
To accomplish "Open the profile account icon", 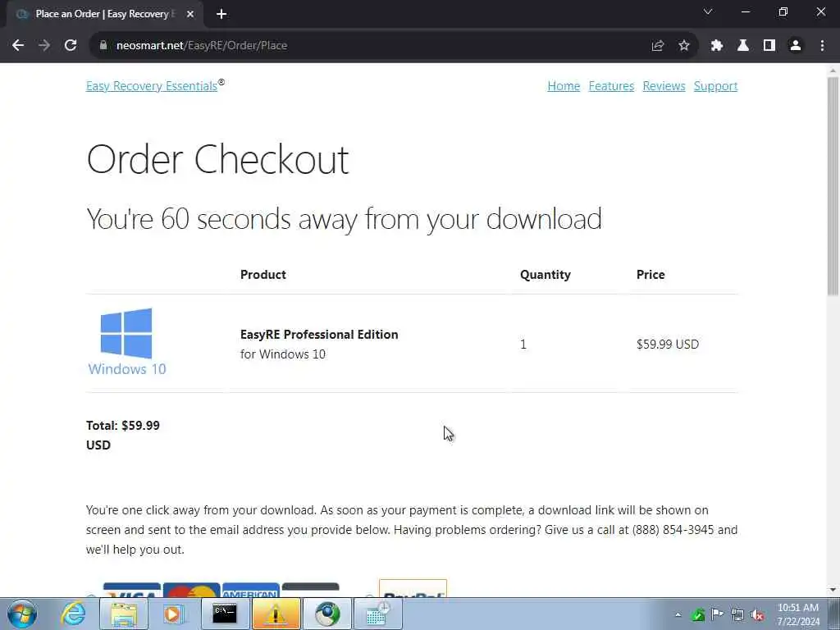I will click(796, 46).
